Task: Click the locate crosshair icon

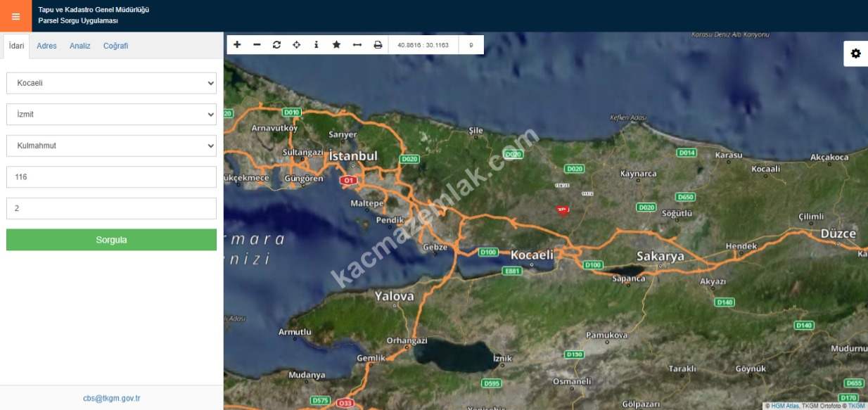Action: 296,45
